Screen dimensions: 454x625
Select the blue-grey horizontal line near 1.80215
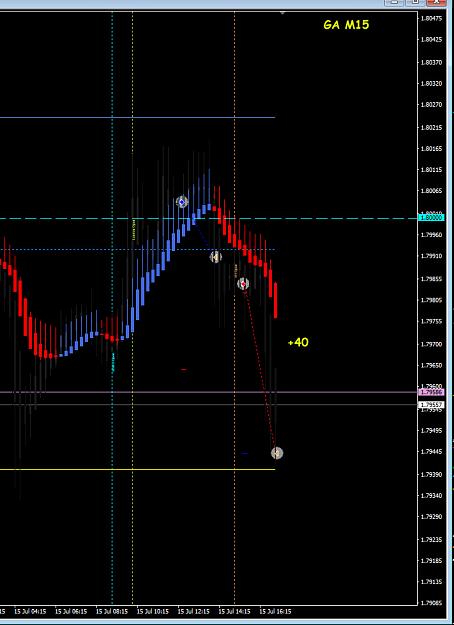[x=138, y=117]
